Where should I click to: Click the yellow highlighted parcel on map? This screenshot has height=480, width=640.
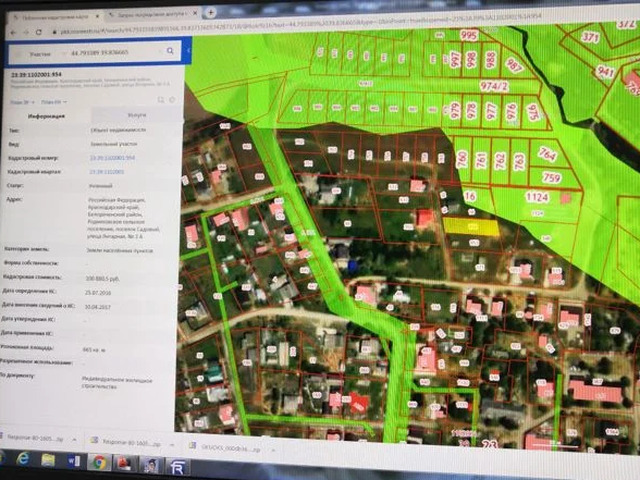(x=471, y=227)
